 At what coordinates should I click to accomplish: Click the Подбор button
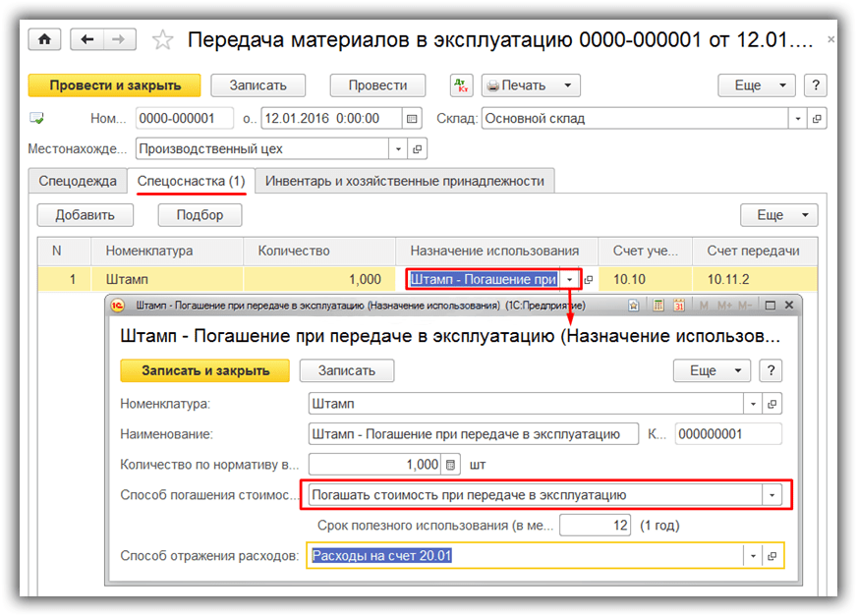(200, 215)
